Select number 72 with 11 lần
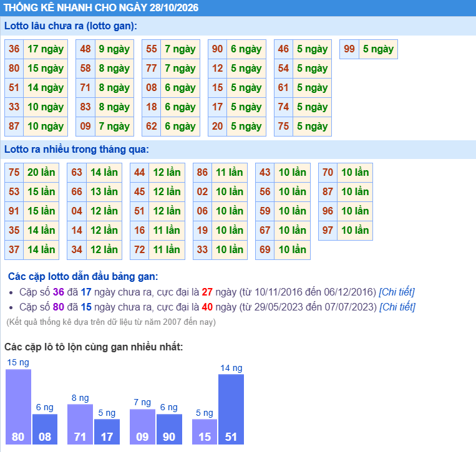The image size is (476, 452). pos(139,249)
